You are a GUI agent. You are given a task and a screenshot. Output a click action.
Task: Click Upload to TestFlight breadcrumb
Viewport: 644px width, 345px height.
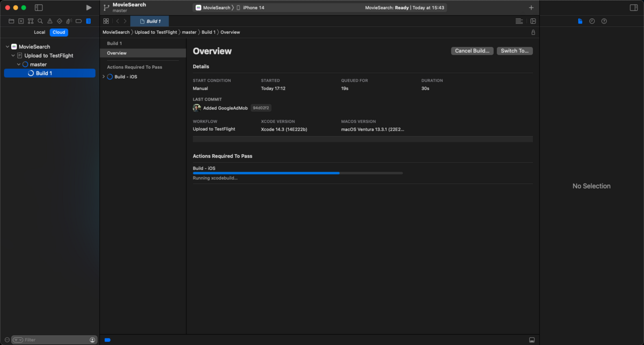[x=156, y=32]
